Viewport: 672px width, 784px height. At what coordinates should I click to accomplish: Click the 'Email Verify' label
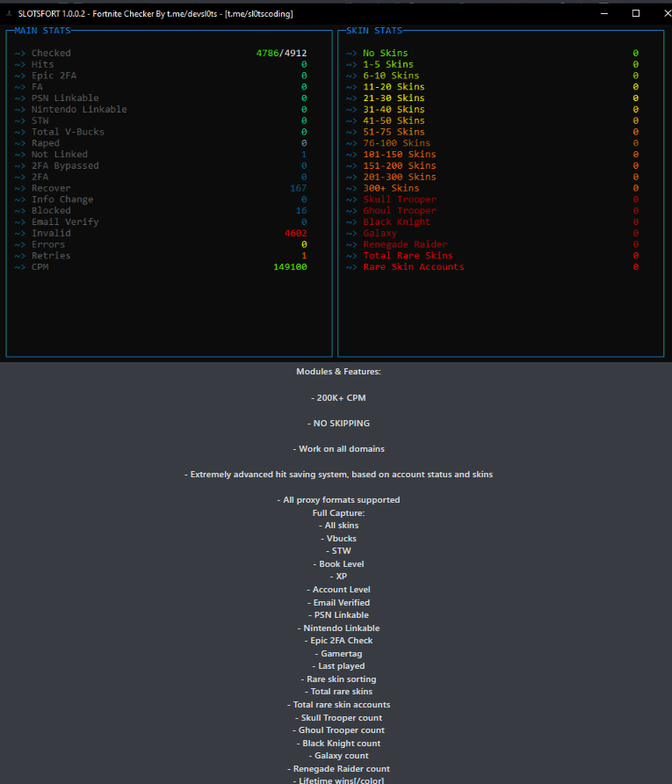pos(65,222)
